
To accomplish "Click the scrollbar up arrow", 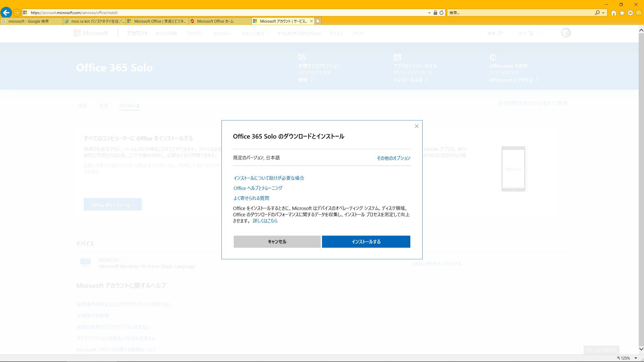I will (641, 30).
